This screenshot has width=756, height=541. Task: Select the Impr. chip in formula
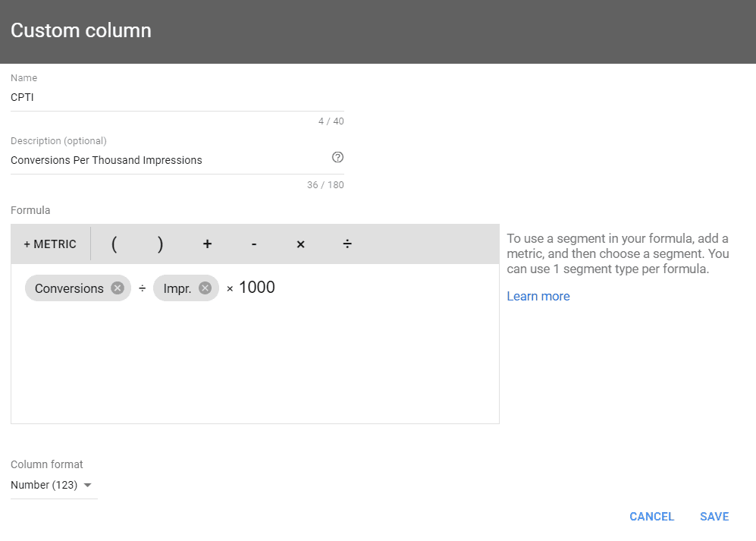click(177, 288)
